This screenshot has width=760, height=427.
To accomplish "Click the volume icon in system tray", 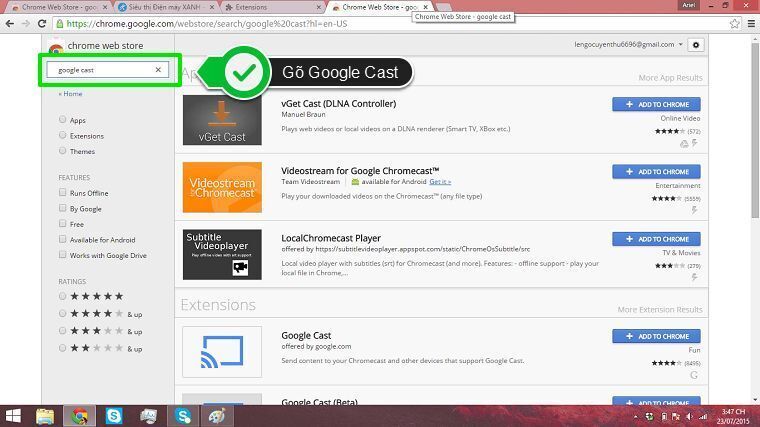I will point(689,417).
